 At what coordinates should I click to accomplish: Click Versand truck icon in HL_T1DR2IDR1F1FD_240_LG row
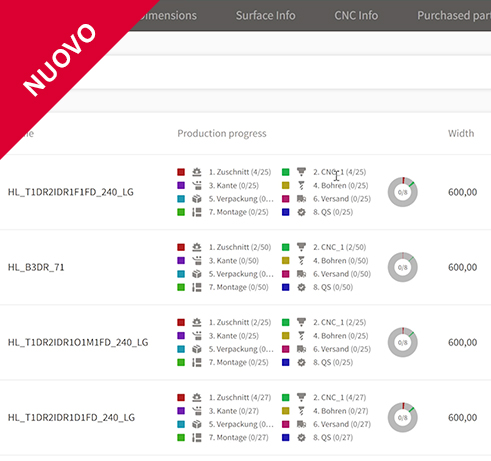click(301, 199)
